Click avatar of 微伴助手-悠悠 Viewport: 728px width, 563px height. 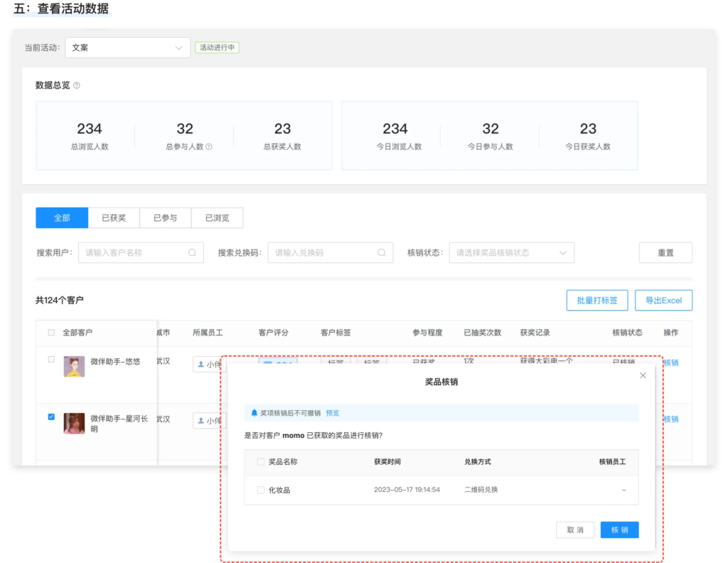point(74,366)
